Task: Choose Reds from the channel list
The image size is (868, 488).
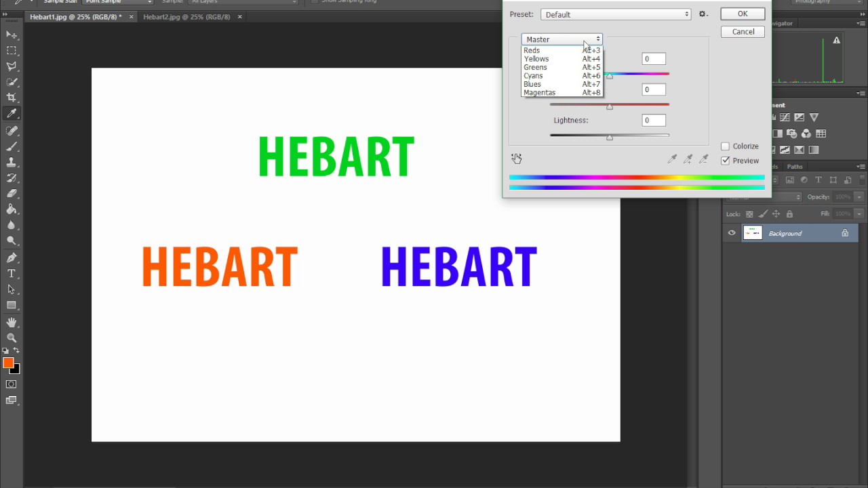Action: coord(562,50)
